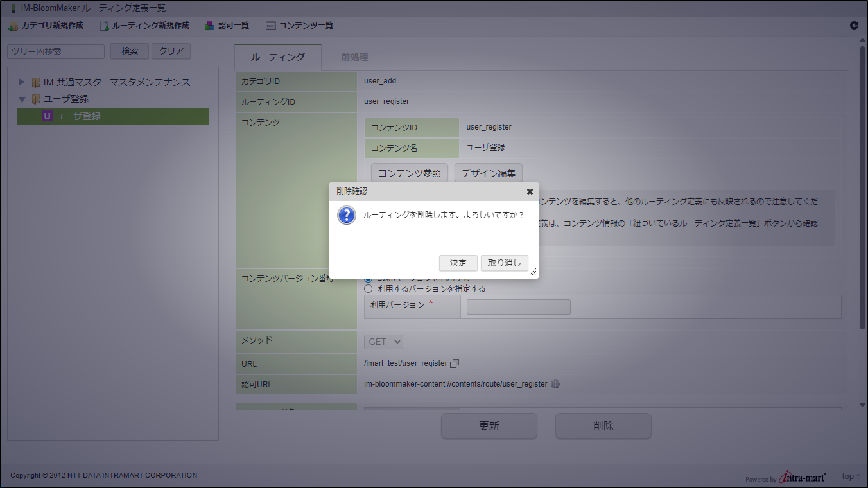Image resolution: width=868 pixels, height=488 pixels.
Task: Click the vertical scrollbar of the form
Action: [x=862, y=186]
